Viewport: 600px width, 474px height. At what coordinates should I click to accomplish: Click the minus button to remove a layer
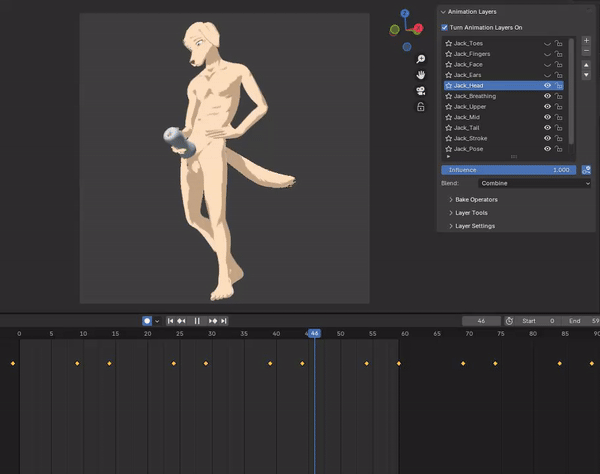point(586,51)
